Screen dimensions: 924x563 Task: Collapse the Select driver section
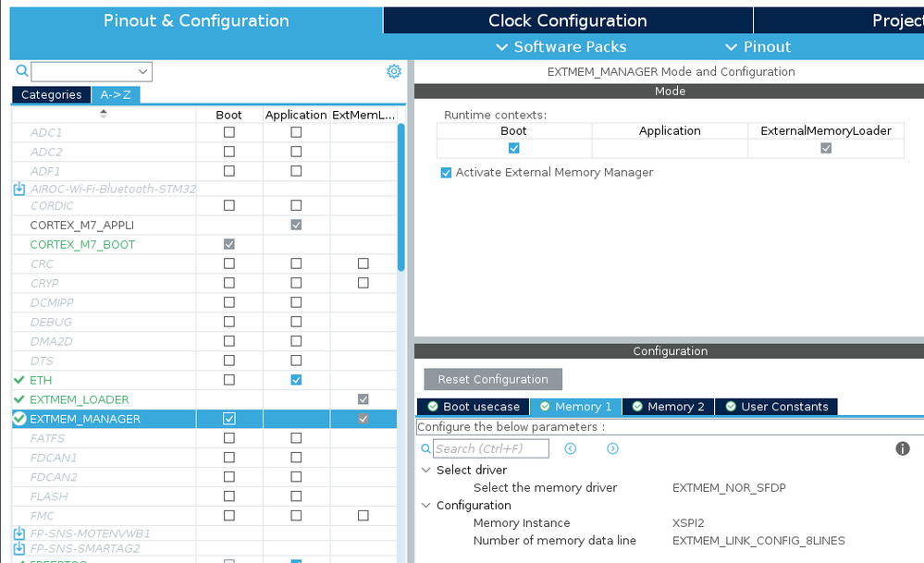point(426,470)
